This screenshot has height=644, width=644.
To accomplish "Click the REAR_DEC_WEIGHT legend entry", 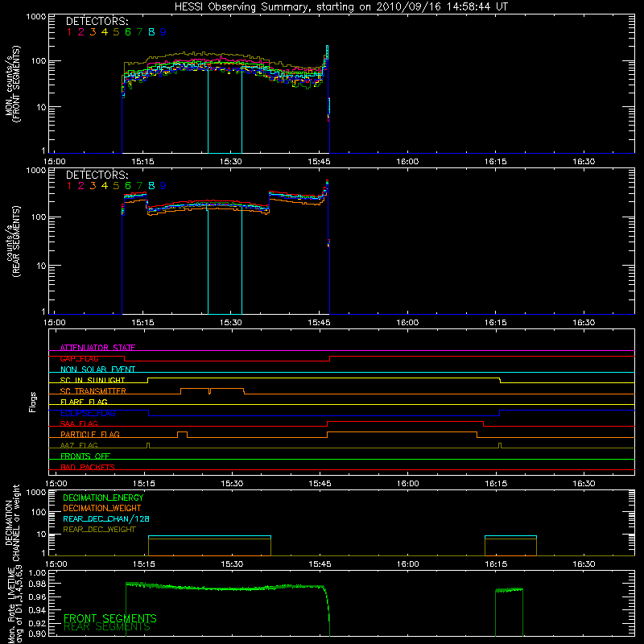I will coord(99,530).
